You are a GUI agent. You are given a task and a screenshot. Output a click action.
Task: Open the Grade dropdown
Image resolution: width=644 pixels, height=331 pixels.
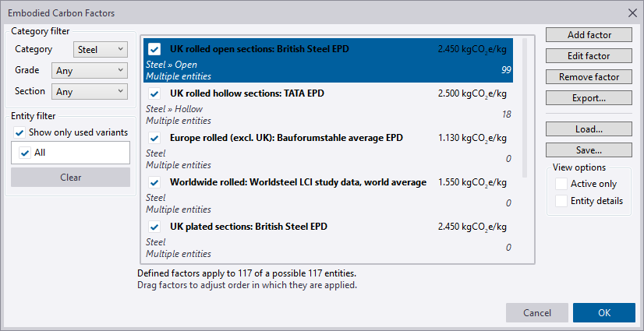[x=90, y=71]
